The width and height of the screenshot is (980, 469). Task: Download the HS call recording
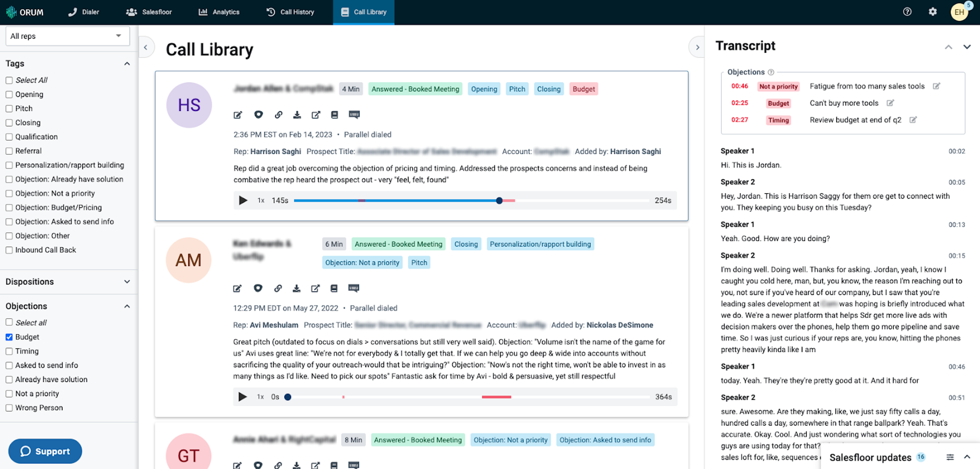[297, 115]
